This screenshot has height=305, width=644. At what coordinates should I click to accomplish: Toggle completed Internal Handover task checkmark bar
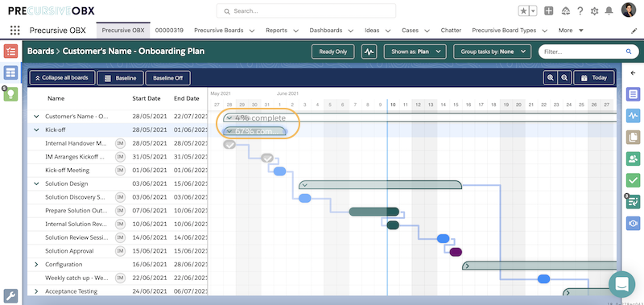click(x=229, y=145)
